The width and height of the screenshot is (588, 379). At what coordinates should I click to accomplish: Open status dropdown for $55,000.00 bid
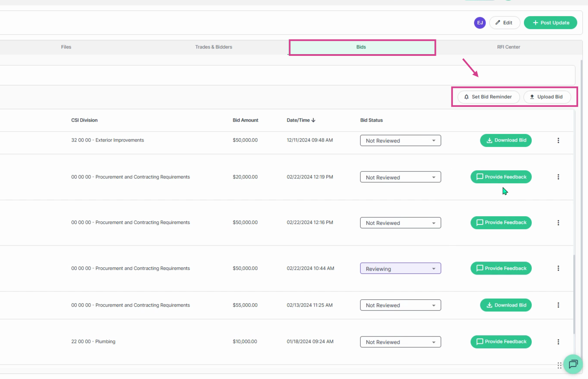pyautogui.click(x=400, y=305)
